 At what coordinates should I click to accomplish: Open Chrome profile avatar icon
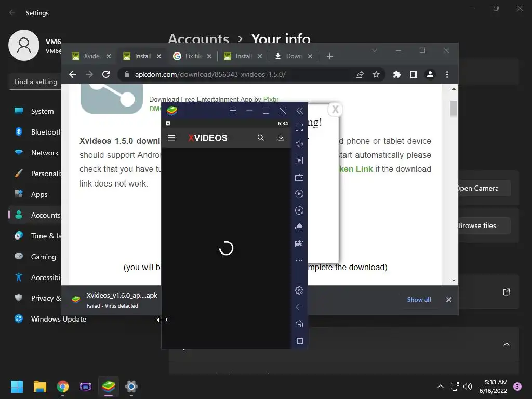pos(430,74)
